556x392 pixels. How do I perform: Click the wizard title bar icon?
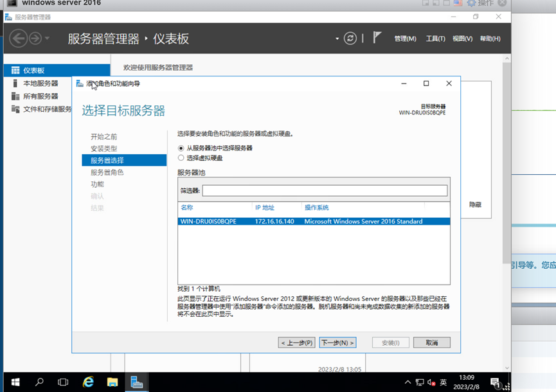click(x=80, y=84)
